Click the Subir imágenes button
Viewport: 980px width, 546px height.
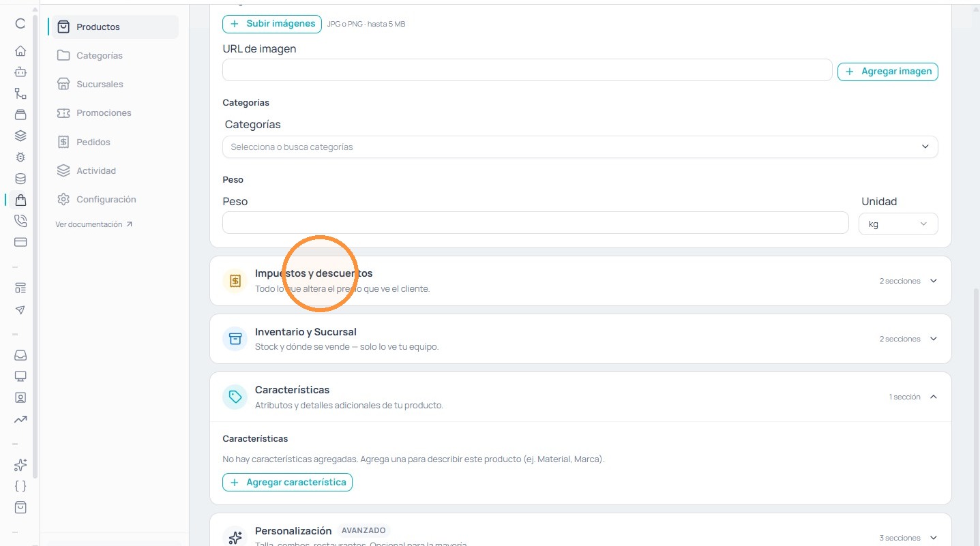(272, 24)
